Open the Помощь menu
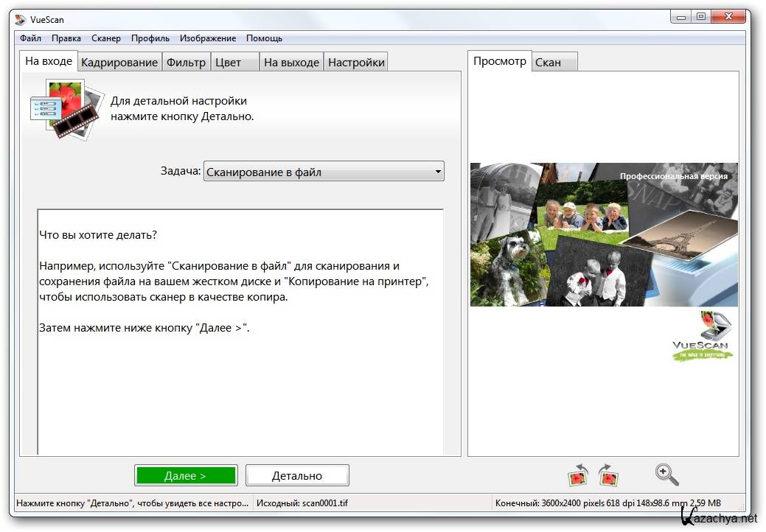The width and height of the screenshot is (766, 532). pyautogui.click(x=264, y=38)
